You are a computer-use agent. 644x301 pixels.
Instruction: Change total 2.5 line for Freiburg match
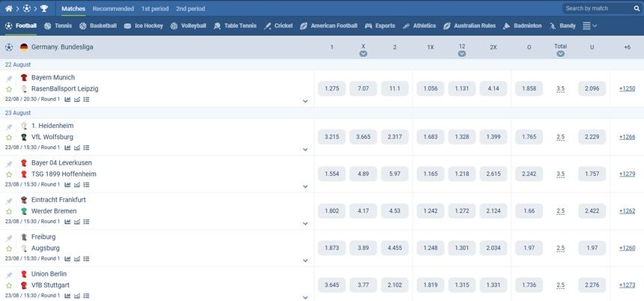click(560, 249)
